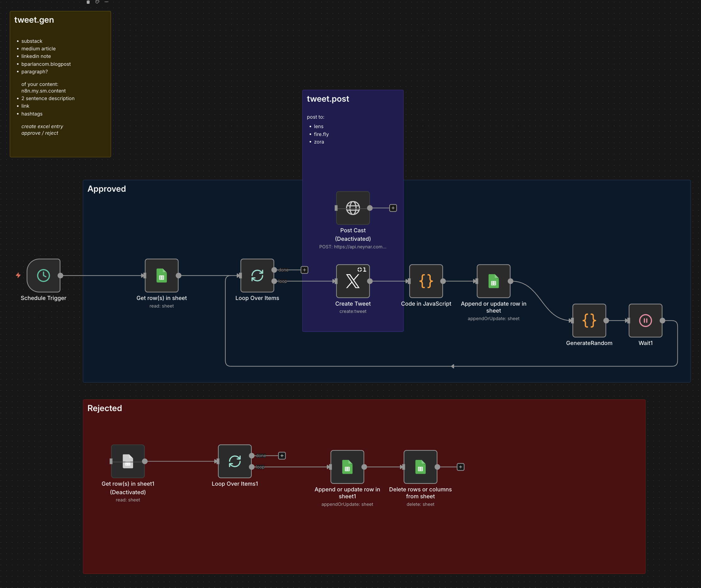Click the Approved sticky note heading
Viewport: 701px width, 588px height.
coord(106,189)
